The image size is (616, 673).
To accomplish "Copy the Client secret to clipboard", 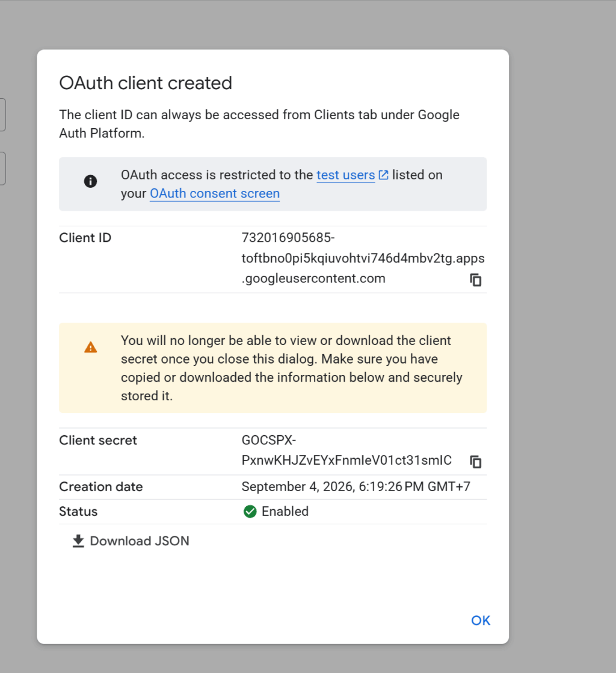I will point(475,462).
